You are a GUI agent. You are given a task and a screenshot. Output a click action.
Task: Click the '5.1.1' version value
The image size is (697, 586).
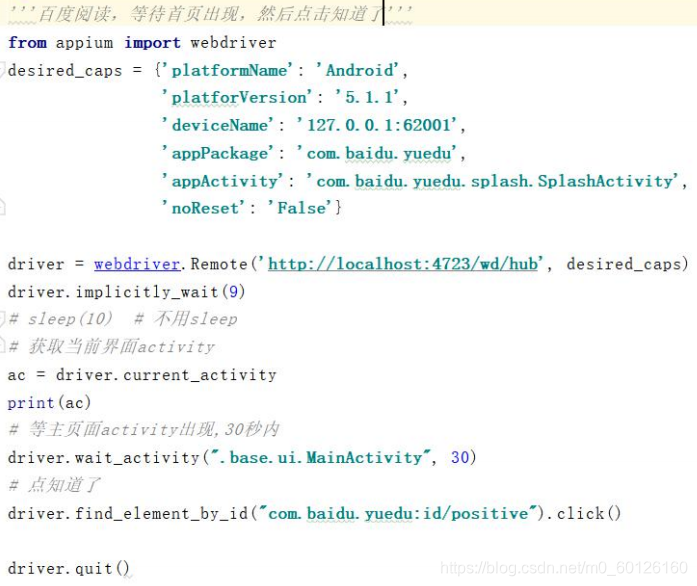366,97
